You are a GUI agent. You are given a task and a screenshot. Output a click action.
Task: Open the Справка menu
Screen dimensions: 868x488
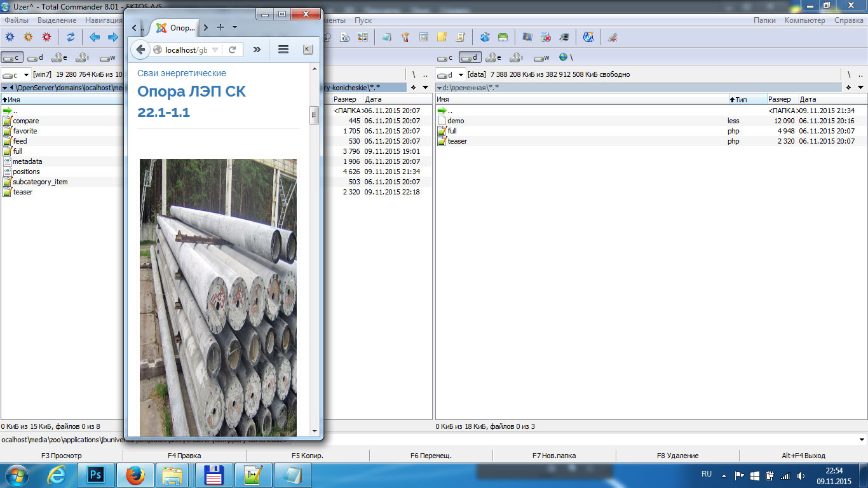pos(848,20)
